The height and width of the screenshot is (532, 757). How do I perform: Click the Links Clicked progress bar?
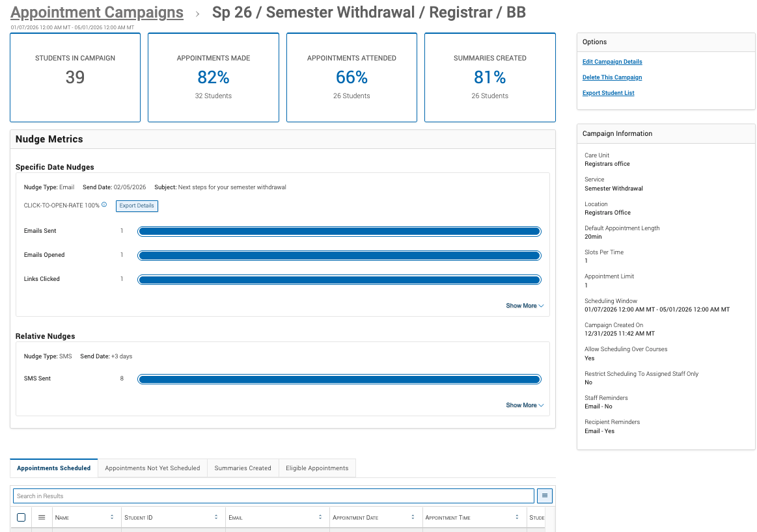(339, 280)
